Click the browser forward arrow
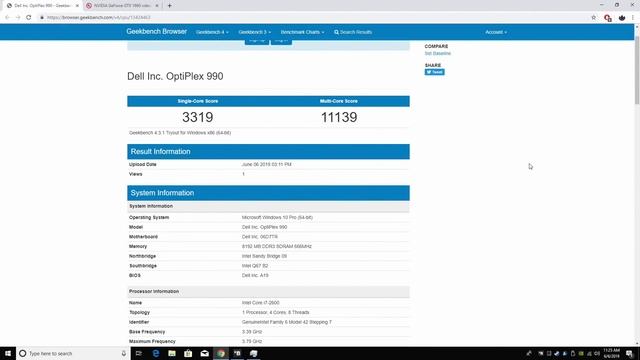This screenshot has width=640, height=360. coord(18,18)
